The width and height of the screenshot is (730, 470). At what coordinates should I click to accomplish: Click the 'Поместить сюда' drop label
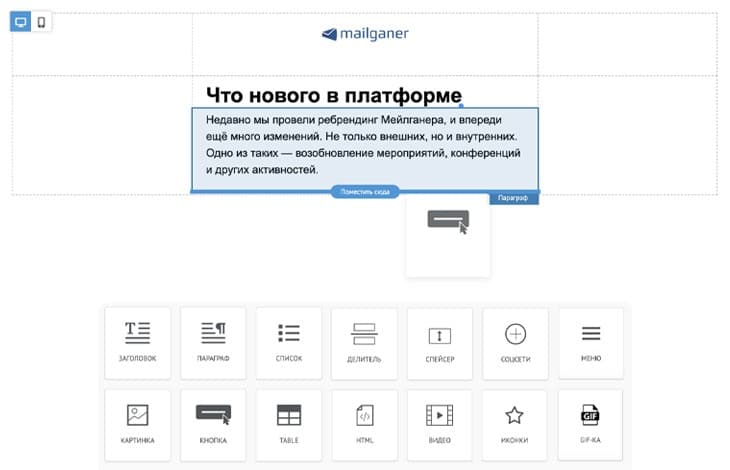click(365, 192)
